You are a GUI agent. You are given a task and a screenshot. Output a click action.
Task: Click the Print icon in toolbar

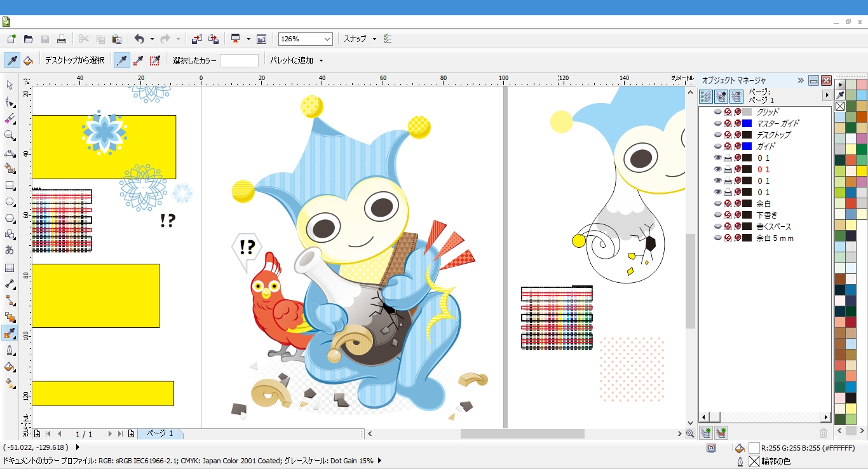(x=62, y=39)
